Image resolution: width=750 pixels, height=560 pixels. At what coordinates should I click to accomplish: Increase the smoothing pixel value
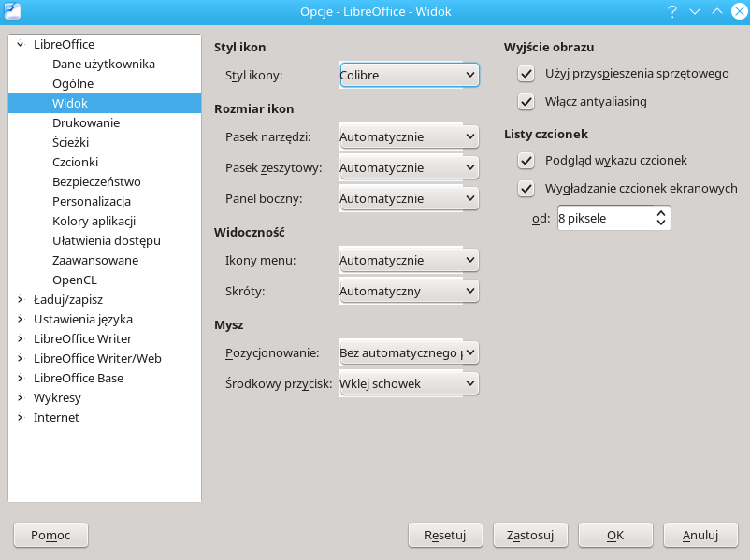(x=661, y=213)
